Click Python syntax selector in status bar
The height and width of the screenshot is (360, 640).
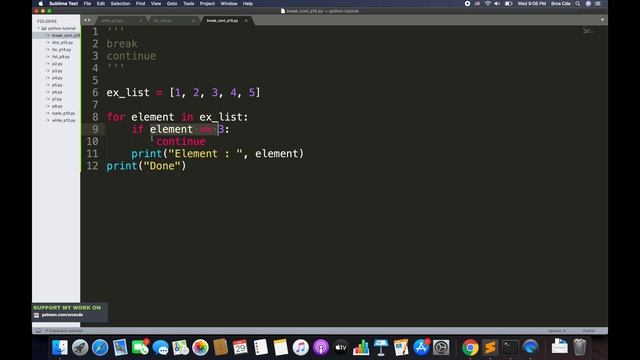pos(589,331)
